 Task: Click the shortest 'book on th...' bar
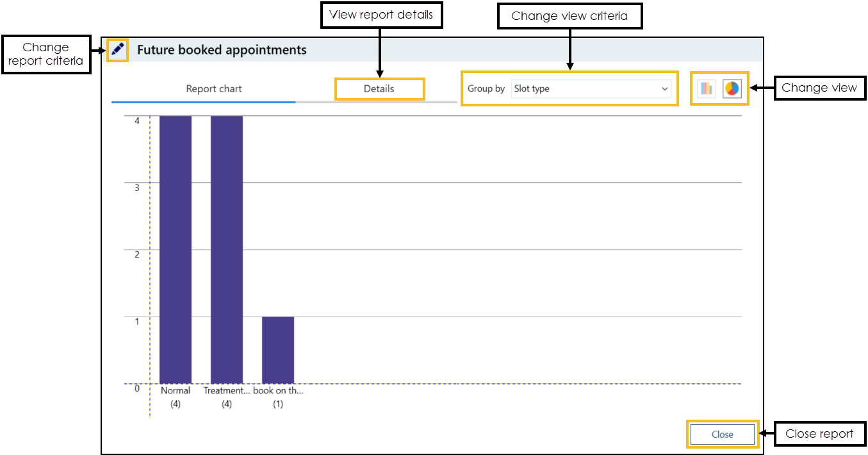tap(278, 350)
